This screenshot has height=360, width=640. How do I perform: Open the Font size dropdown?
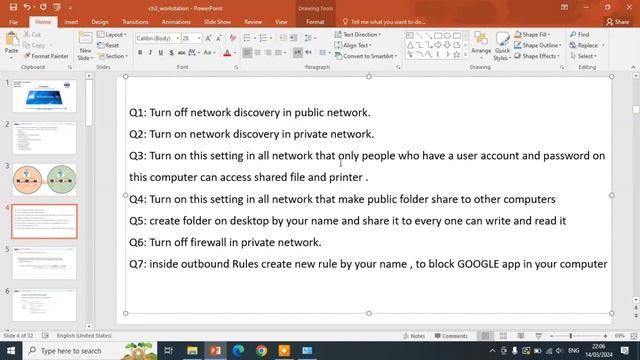[199, 38]
